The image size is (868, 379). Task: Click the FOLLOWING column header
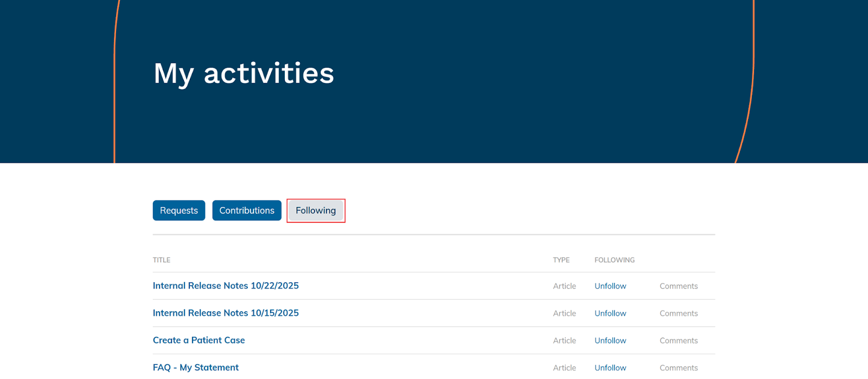[614, 260]
